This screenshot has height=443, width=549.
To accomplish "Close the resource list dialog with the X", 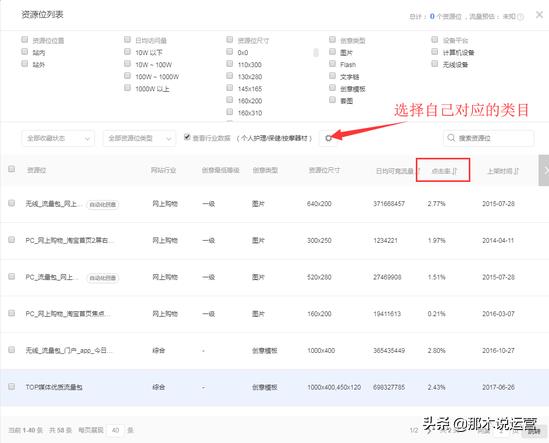I will click(540, 15).
